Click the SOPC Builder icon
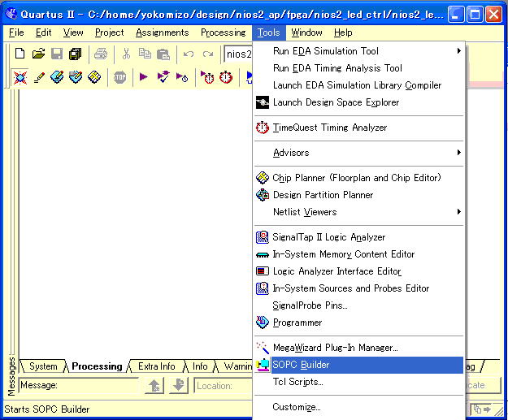The width and height of the screenshot is (508, 420). 263,365
